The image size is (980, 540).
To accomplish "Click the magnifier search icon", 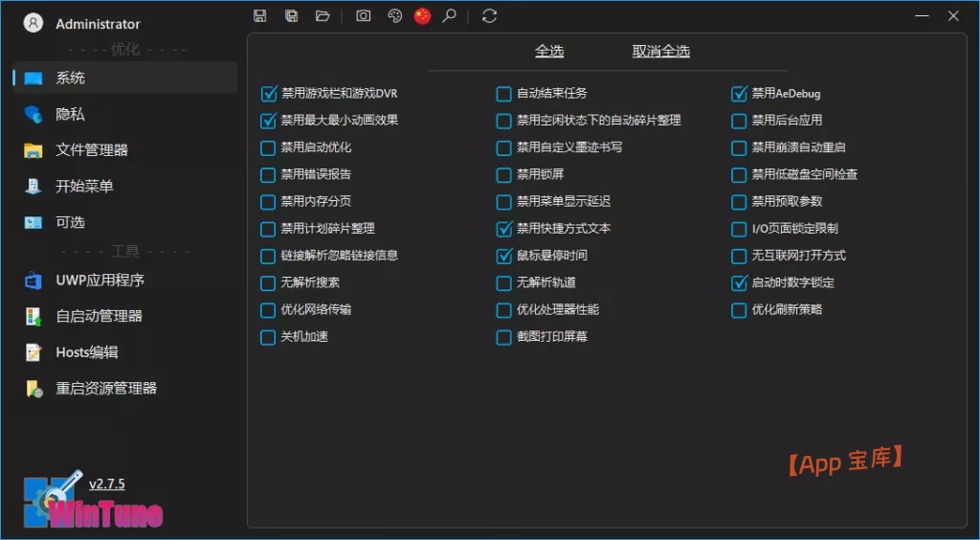I will coord(449,16).
